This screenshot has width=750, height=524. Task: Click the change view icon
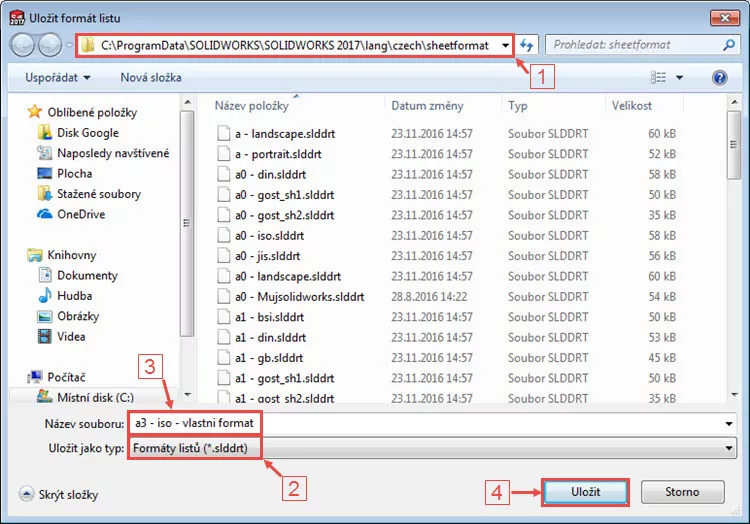(x=658, y=77)
